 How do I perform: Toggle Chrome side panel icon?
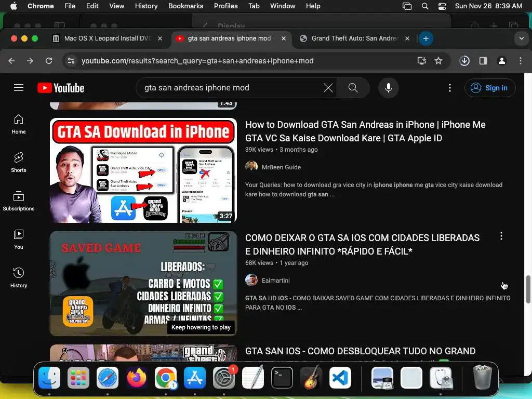pos(483,61)
